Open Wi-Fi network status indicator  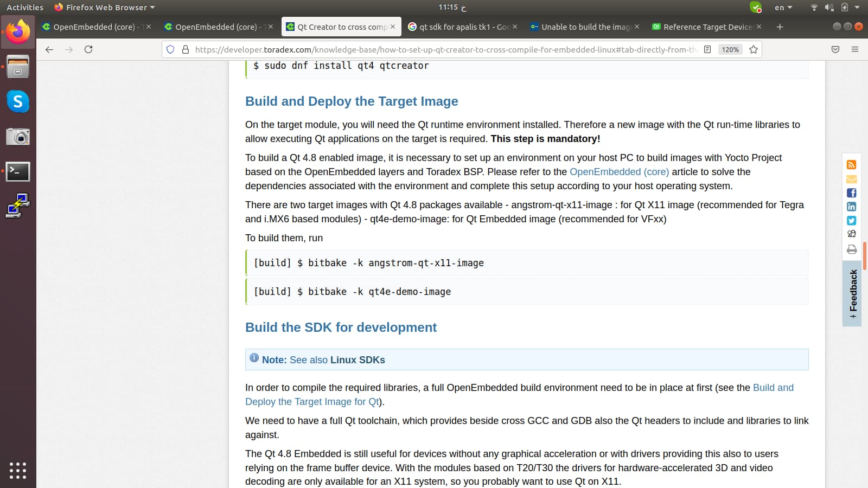pos(814,7)
